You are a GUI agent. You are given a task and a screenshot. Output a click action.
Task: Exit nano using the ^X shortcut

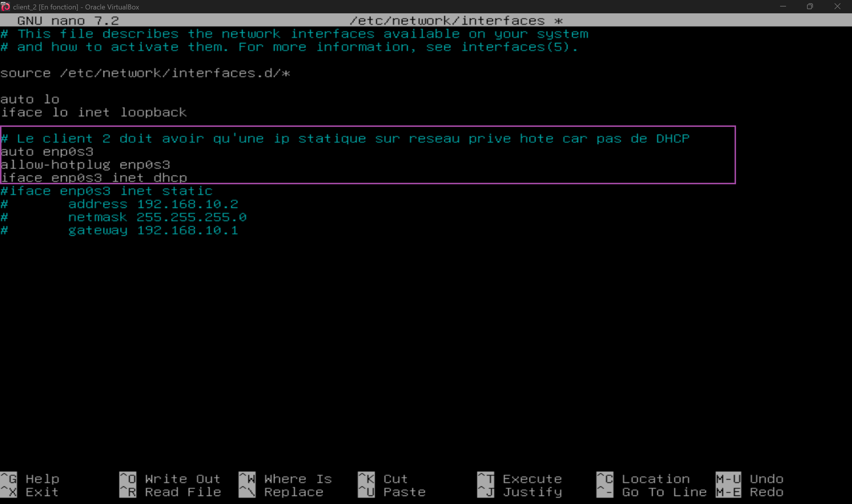pyautogui.click(x=9, y=492)
